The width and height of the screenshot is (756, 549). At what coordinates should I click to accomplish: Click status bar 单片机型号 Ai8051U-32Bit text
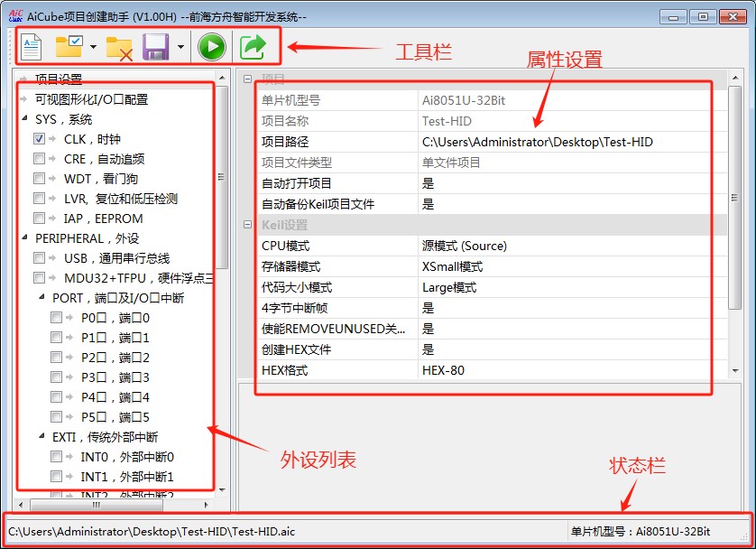[641, 531]
